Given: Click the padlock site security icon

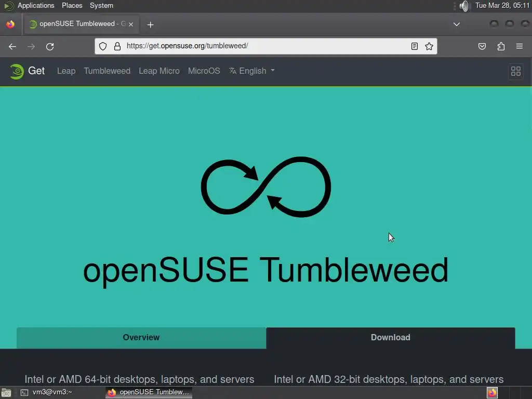Looking at the screenshot, I should click(117, 46).
